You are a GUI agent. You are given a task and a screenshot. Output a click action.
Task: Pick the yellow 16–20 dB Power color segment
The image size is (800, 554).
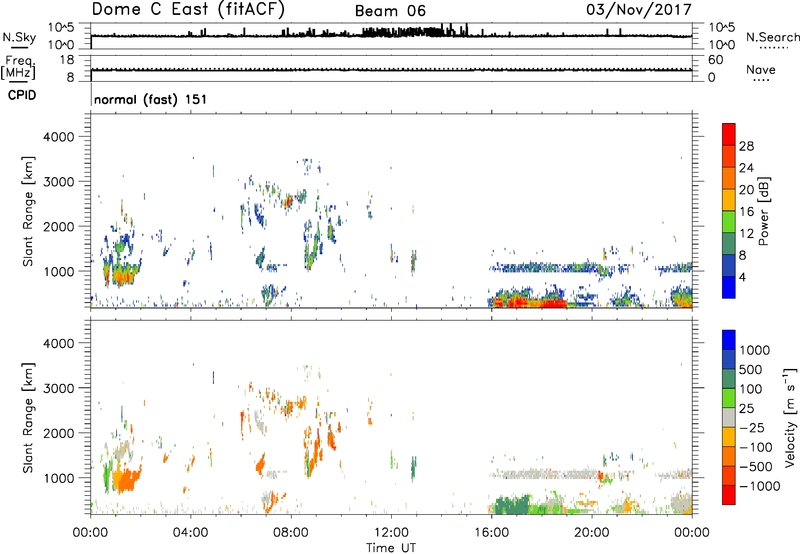point(729,199)
